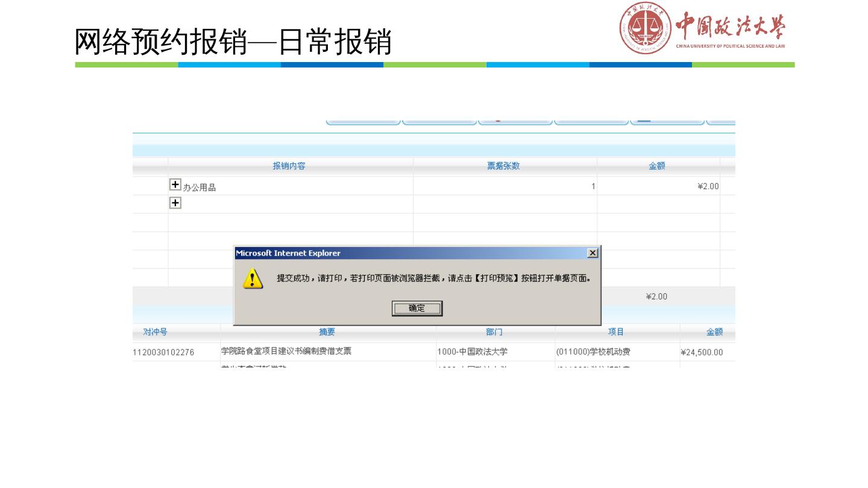Click the lower table's 金额 column header
This screenshot has height=488, width=868.
pyautogui.click(x=715, y=332)
